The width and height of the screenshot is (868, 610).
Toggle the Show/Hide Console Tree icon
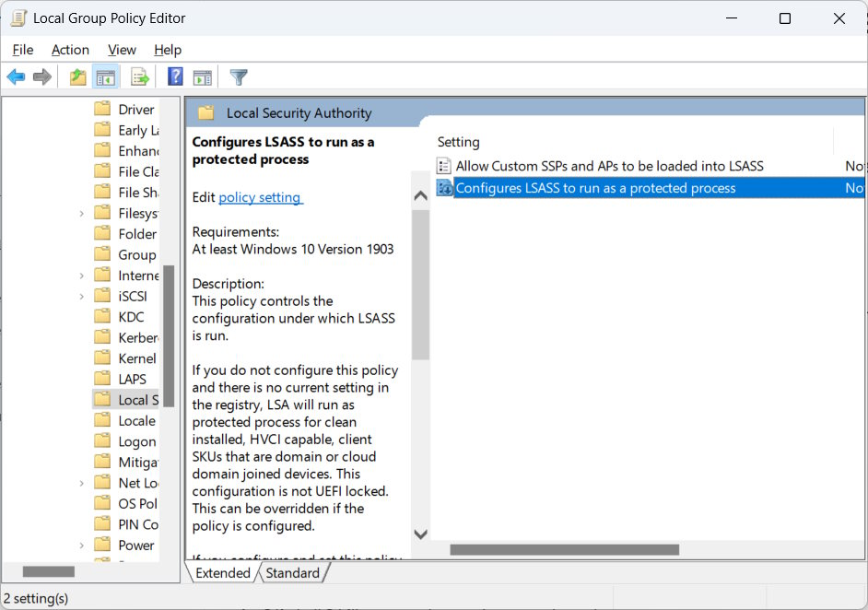[106, 76]
